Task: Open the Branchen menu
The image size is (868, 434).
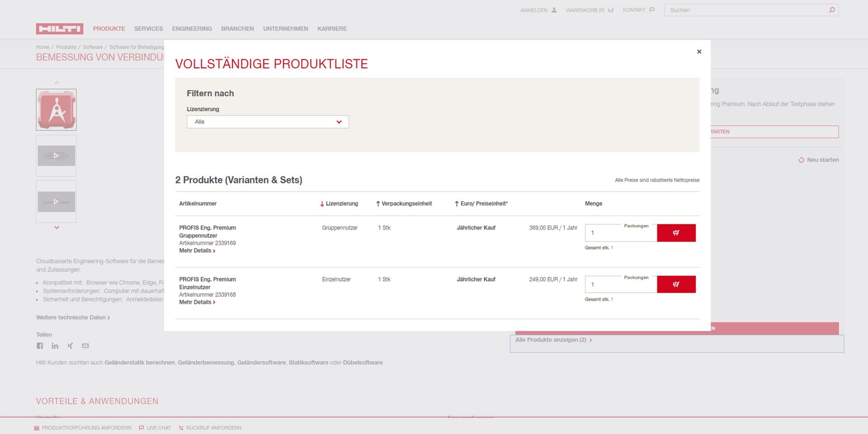Action: [x=237, y=28]
